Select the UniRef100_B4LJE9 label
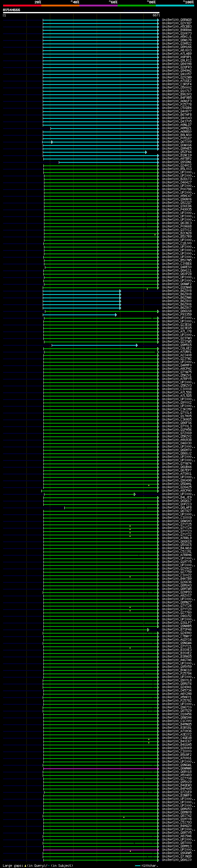The height and width of the screenshot is (868, 197). point(177,497)
